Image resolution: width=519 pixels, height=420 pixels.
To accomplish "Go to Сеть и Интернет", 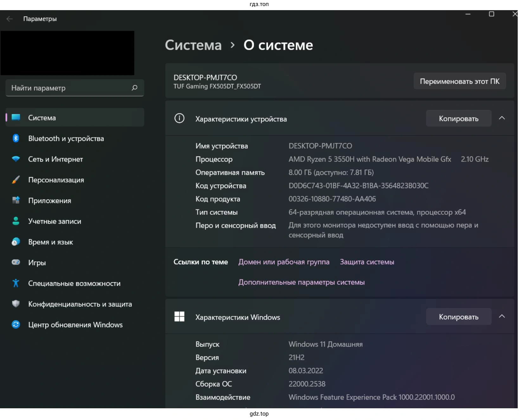I will point(75,159).
